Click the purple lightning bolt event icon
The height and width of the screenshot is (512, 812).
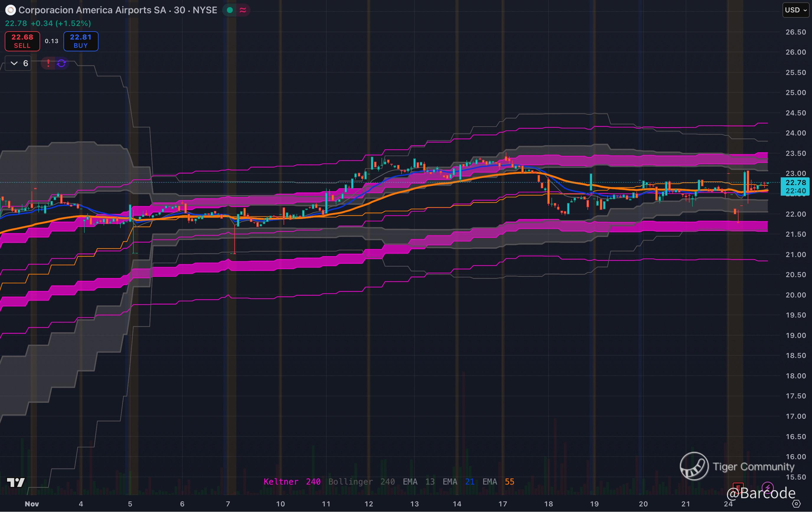[768, 488]
